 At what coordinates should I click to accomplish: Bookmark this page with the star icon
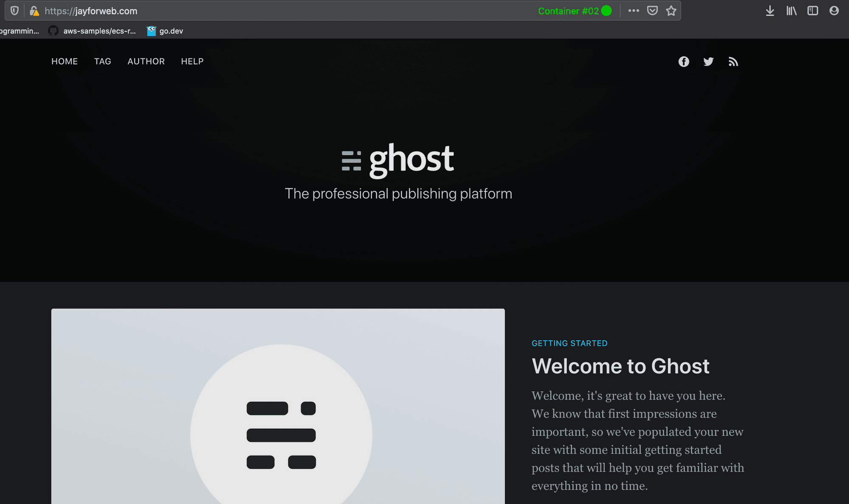point(671,11)
